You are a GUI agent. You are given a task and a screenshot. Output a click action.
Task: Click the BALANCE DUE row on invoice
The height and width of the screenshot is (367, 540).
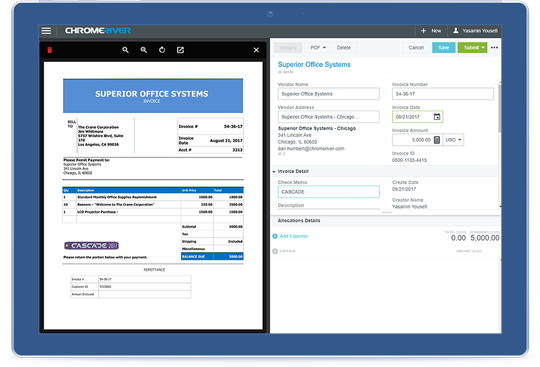point(212,256)
